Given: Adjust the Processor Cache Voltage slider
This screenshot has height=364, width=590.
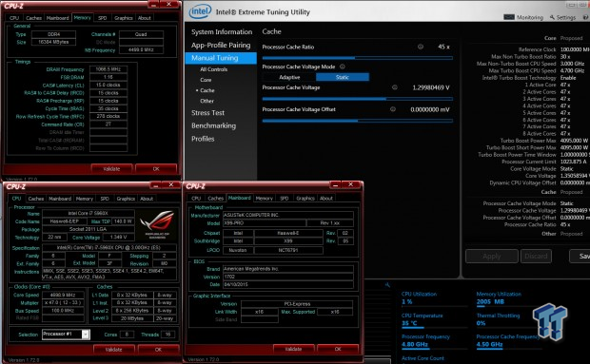Looking at the screenshot, I should 358,99.
